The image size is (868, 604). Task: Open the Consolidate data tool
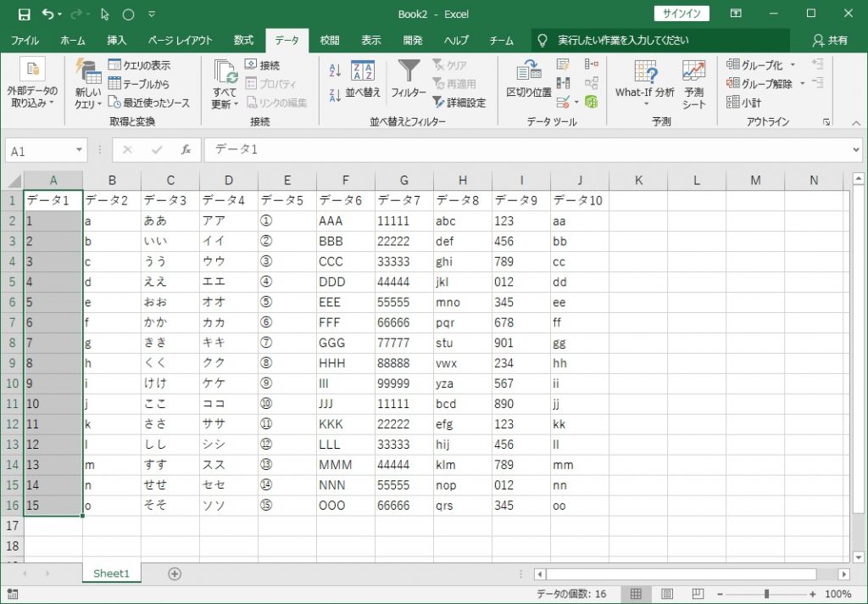click(x=591, y=64)
